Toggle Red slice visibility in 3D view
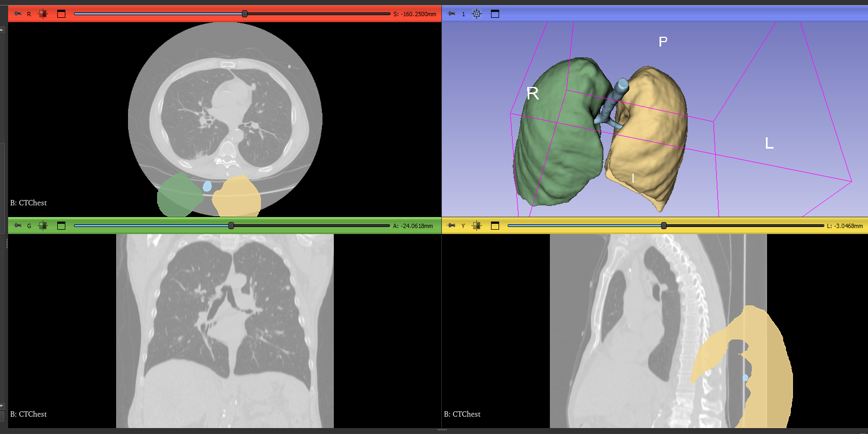The height and width of the screenshot is (434, 868). pyautogui.click(x=43, y=14)
